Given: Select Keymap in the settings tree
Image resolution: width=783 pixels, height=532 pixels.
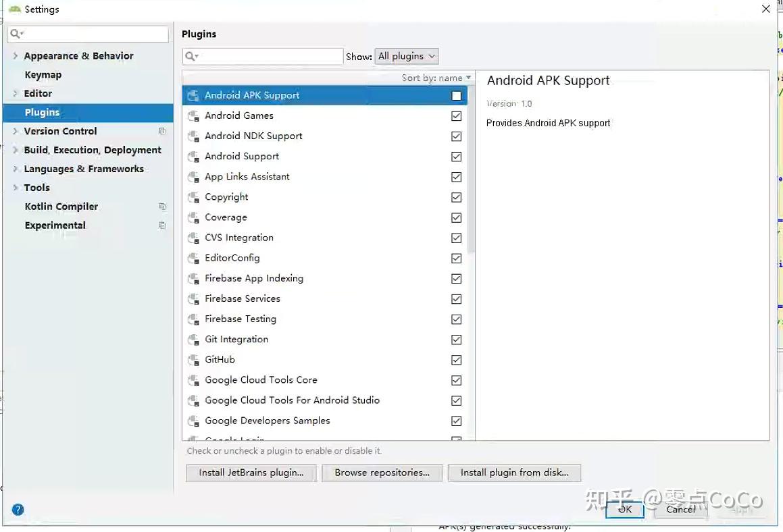Looking at the screenshot, I should point(43,75).
